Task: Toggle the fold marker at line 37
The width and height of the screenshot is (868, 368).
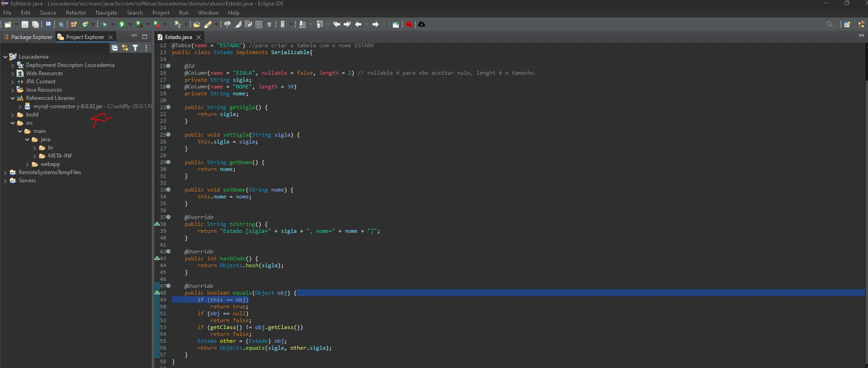Action: pos(169,217)
